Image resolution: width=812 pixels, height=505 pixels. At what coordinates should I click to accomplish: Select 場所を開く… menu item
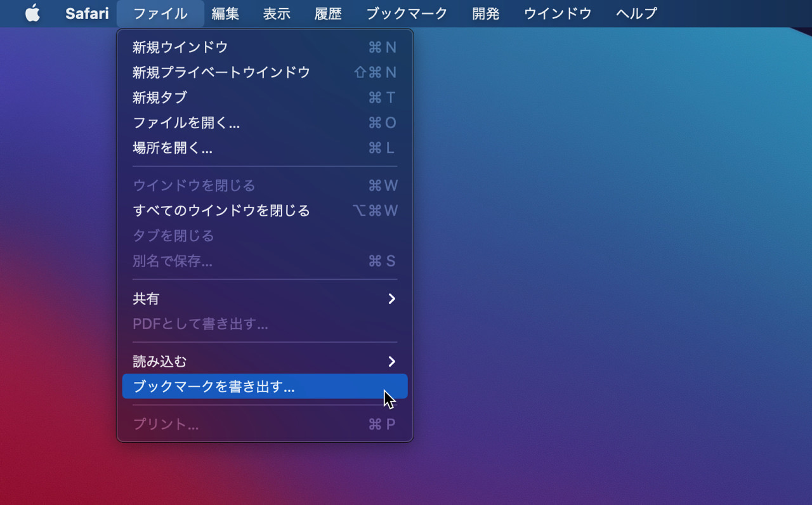(265, 148)
